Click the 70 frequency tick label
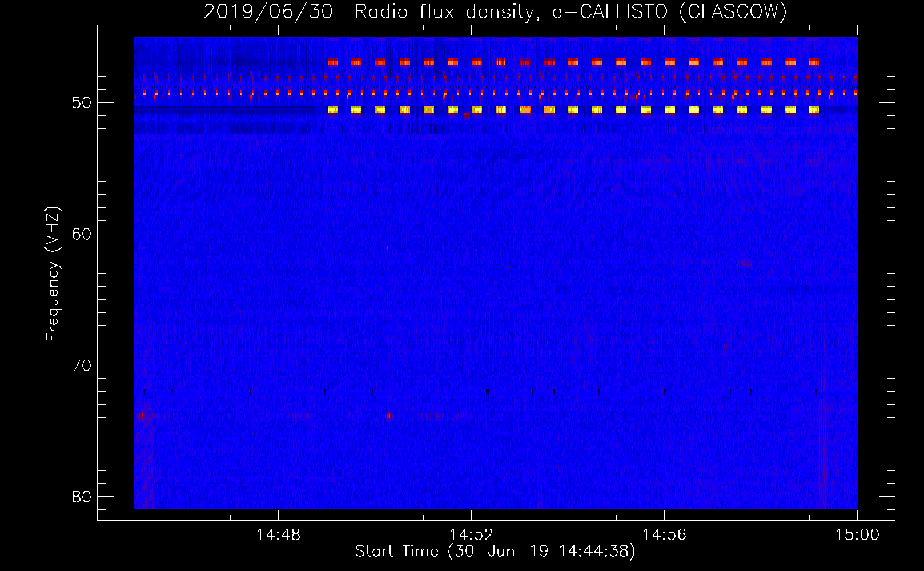Screen dimensions: 924x571 click(82, 365)
